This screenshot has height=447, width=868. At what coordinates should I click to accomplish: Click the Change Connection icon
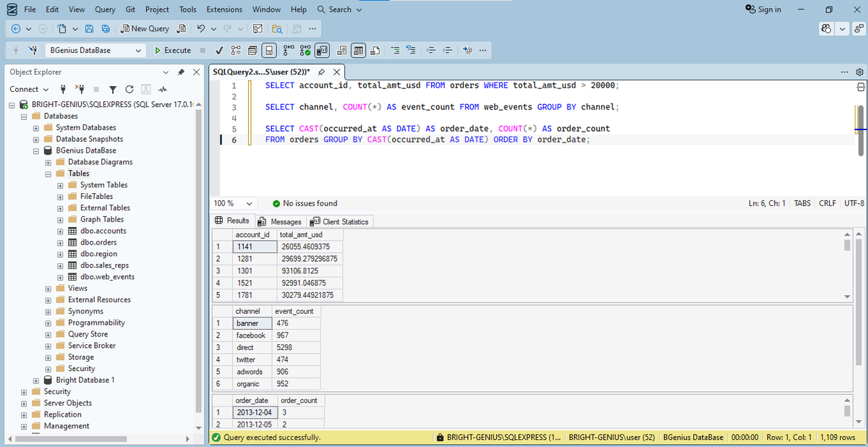[x=33, y=51]
